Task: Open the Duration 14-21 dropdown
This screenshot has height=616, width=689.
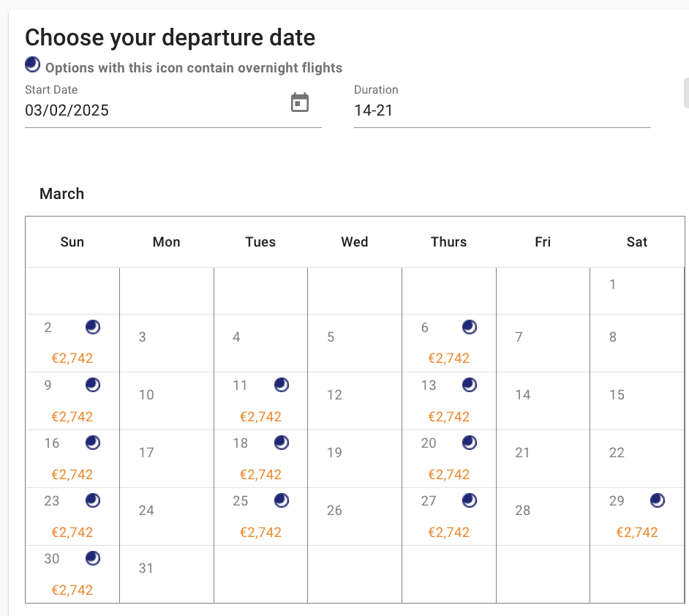Action: (x=502, y=110)
